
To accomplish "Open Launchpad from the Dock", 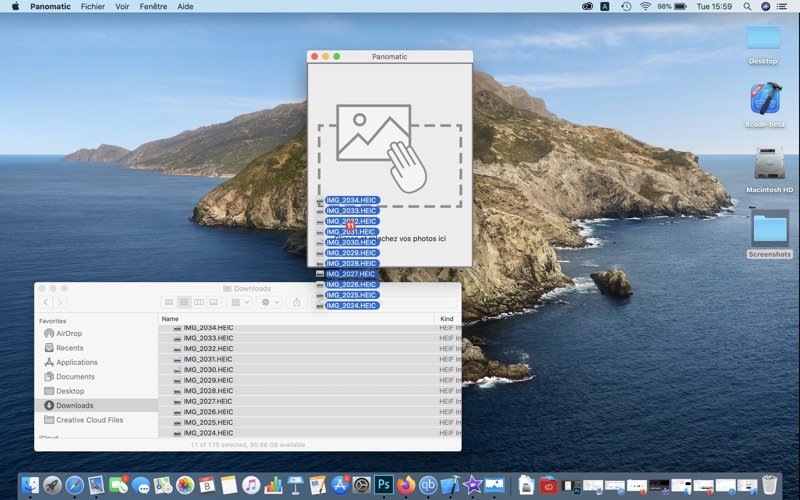I will pos(52,485).
